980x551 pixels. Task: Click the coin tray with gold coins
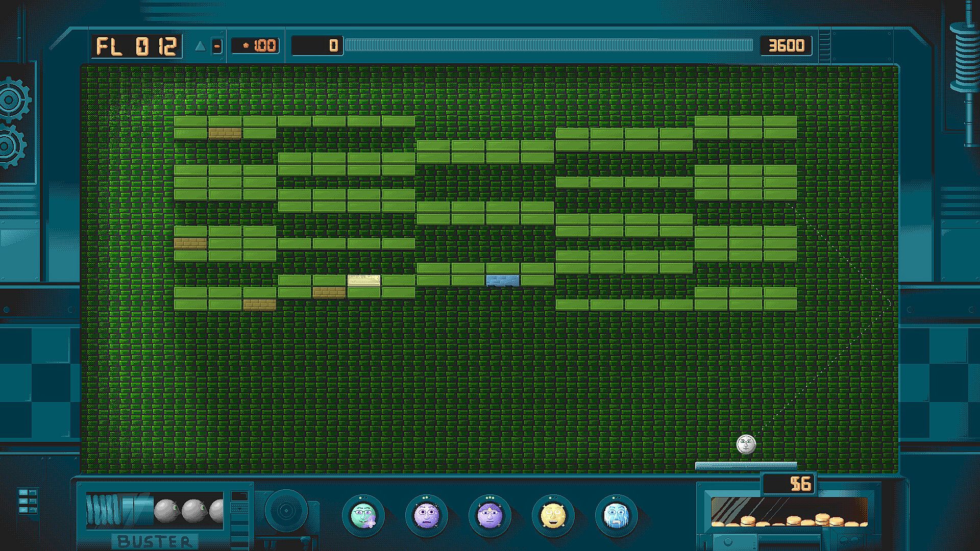tap(789, 513)
